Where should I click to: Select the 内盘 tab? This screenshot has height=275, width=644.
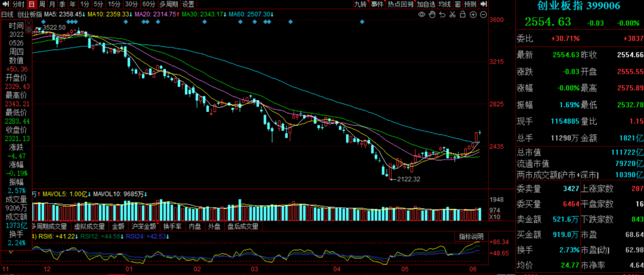[194, 226]
